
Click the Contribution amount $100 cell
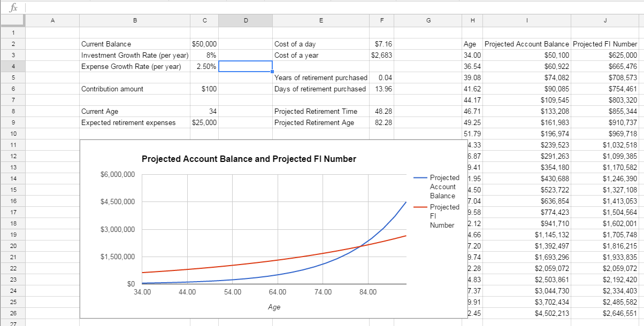click(205, 89)
